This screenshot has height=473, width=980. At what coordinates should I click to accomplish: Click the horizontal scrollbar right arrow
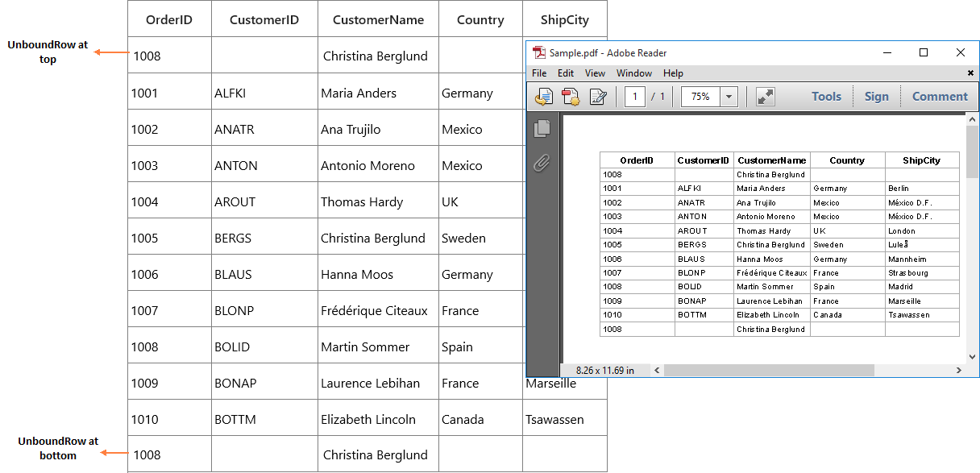tap(959, 371)
